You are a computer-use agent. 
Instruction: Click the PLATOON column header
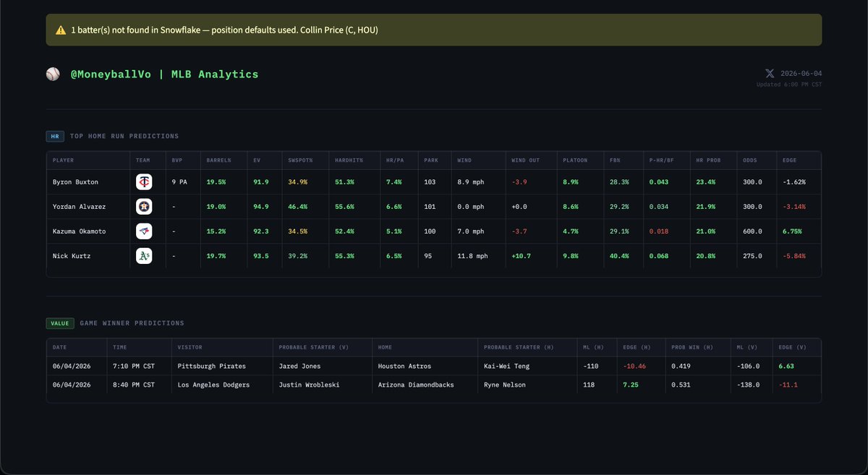click(575, 161)
